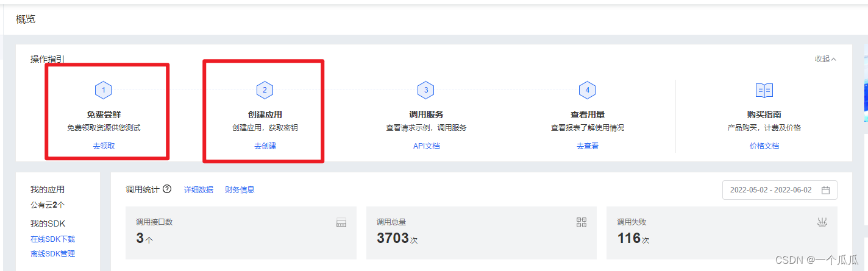Switch to 详细数据 view

[199, 190]
